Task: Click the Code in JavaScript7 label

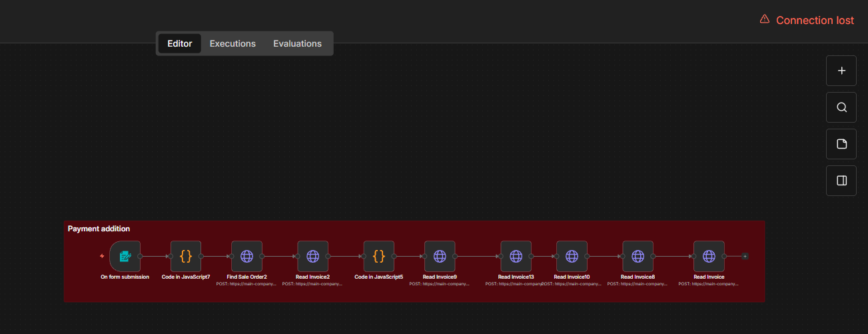Action: [x=186, y=277]
